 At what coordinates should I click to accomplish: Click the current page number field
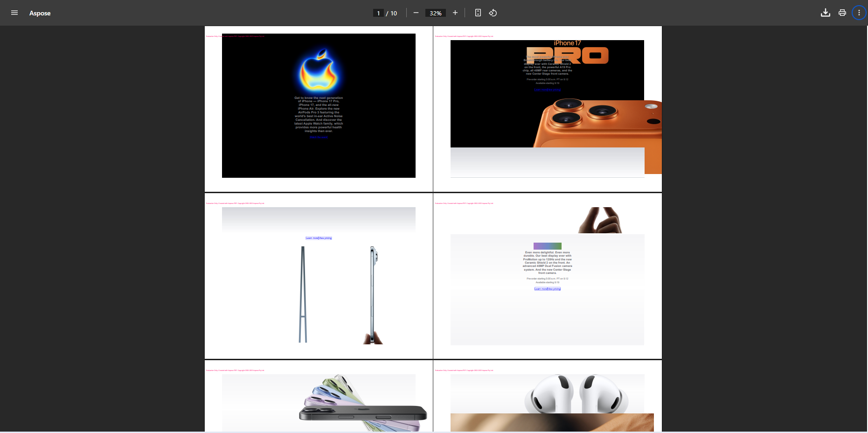pyautogui.click(x=378, y=13)
